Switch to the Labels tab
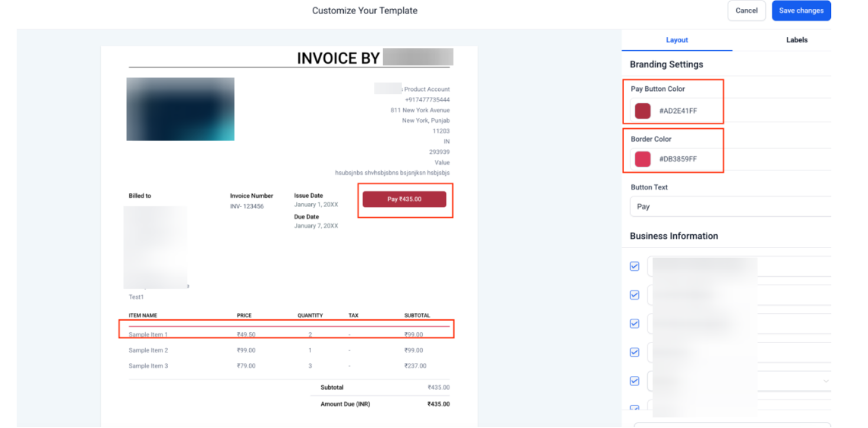This screenshot has width=868, height=428. point(797,40)
